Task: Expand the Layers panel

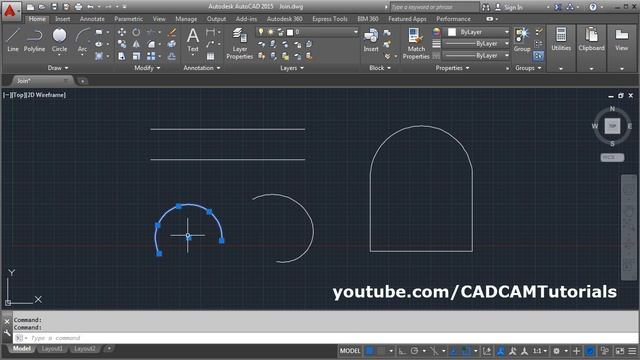Action: [292, 68]
